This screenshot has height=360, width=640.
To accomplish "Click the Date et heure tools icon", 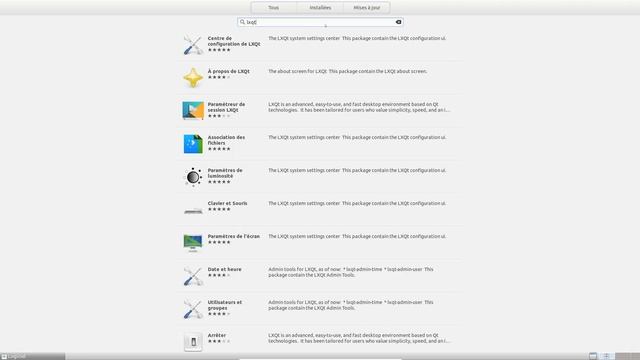I will coord(193,276).
